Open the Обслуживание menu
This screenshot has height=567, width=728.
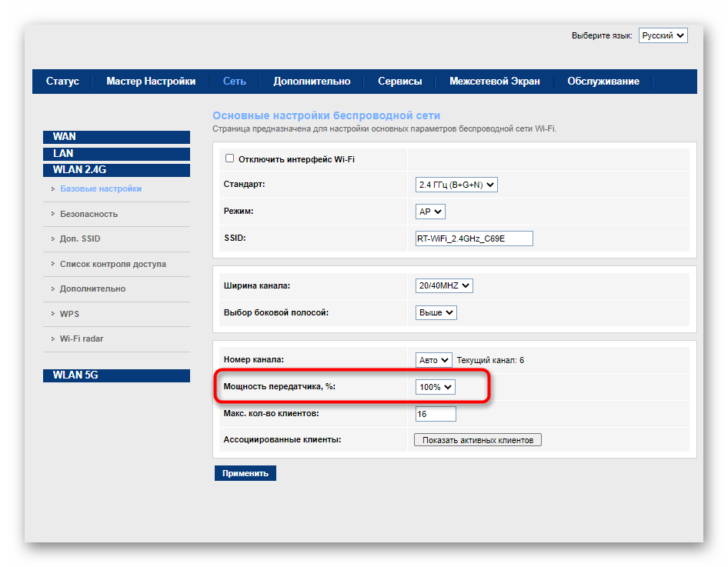click(x=603, y=82)
